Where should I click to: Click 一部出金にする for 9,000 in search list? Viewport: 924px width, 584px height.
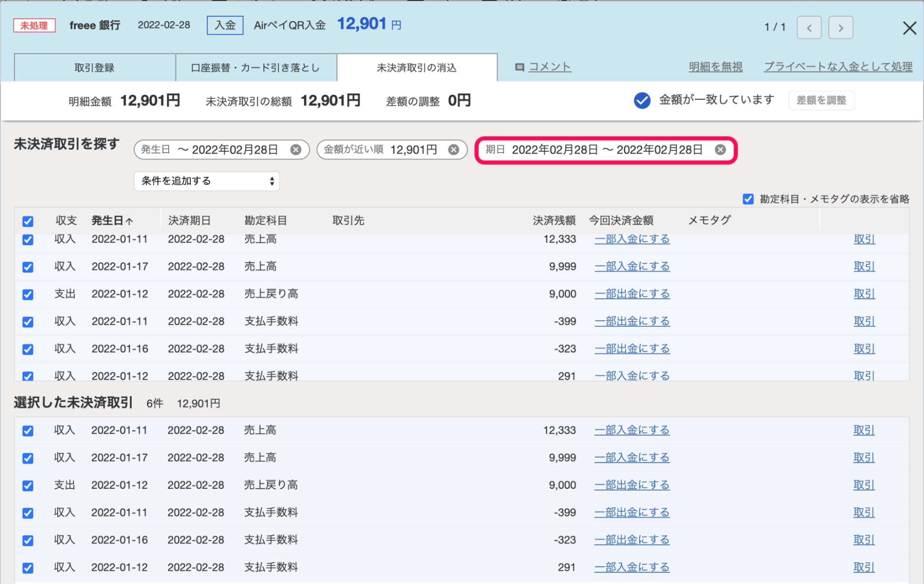(x=632, y=294)
